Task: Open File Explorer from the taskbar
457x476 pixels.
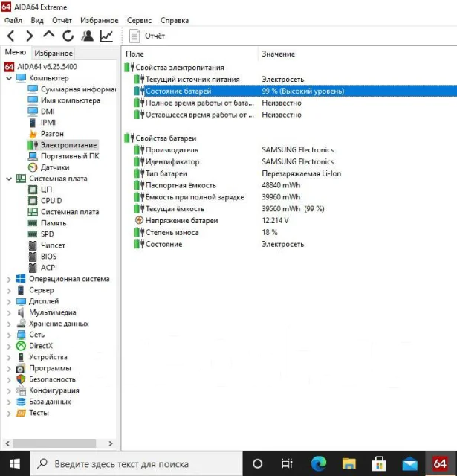Action: 349,463
